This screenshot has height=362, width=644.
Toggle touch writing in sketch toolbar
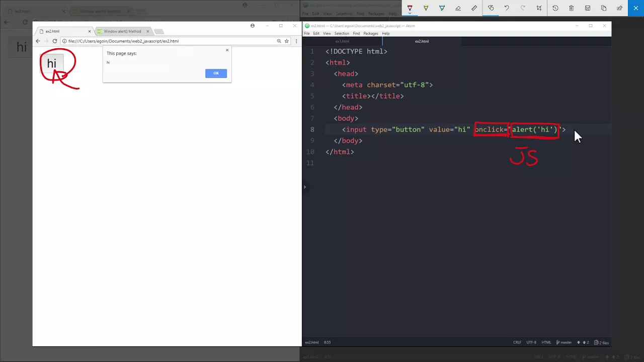tap(491, 8)
